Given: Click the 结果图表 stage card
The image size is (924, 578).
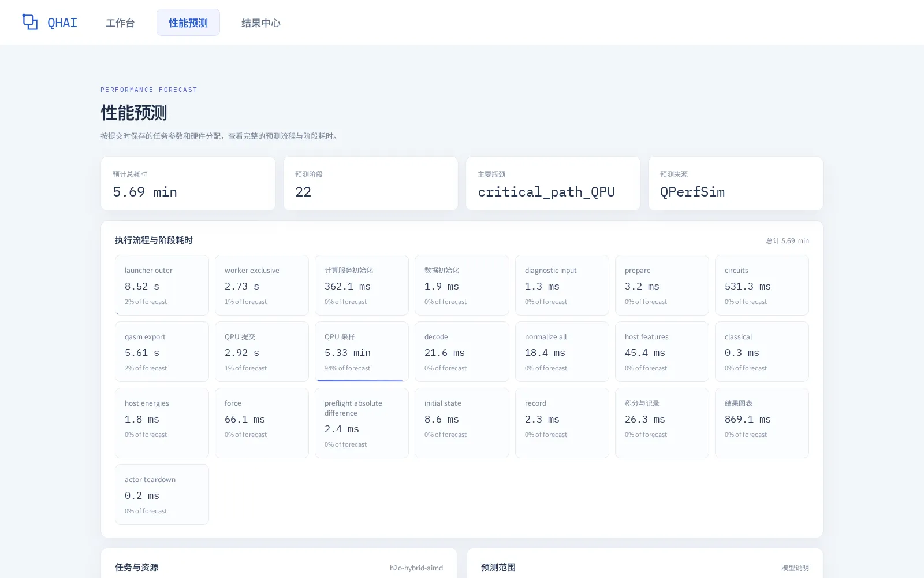Looking at the screenshot, I should [762, 423].
